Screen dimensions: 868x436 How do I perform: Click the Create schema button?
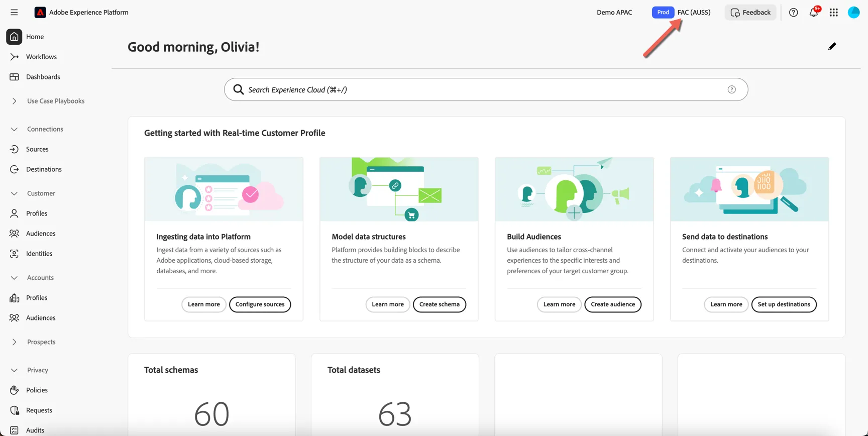pos(440,304)
